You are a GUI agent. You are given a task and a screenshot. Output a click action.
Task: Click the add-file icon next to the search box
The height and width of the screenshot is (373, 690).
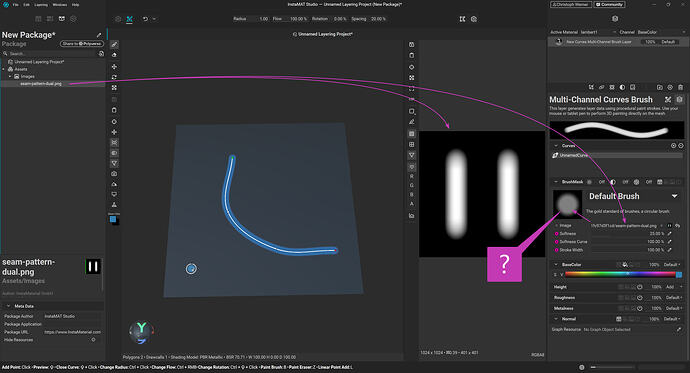click(101, 54)
